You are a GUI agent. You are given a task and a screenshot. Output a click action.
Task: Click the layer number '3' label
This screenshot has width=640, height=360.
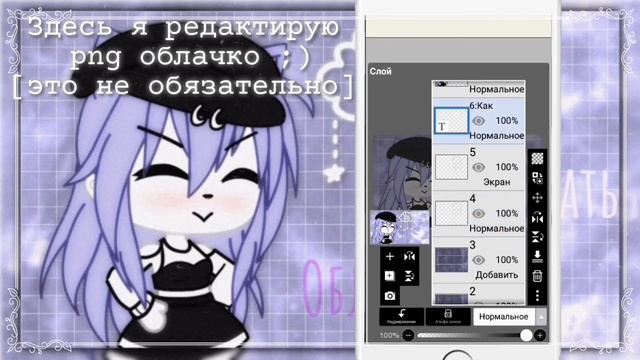pyautogui.click(x=473, y=245)
